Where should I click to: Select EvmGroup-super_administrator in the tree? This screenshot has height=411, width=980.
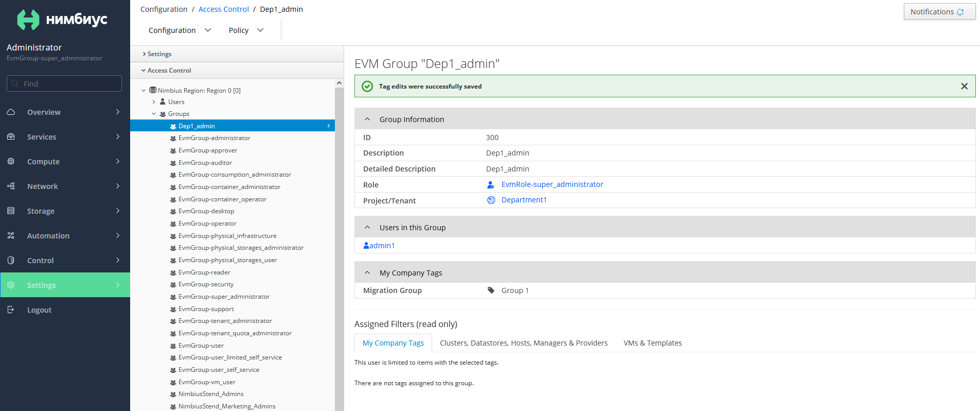[x=224, y=297]
